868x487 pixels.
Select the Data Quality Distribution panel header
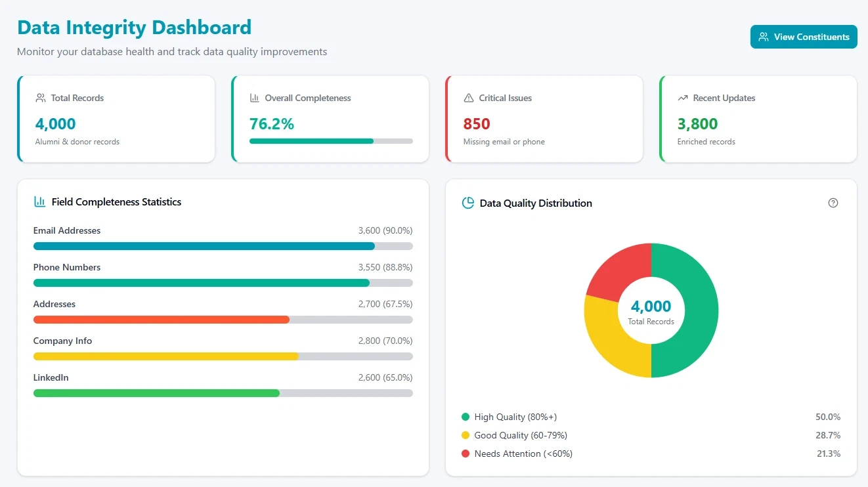(536, 203)
